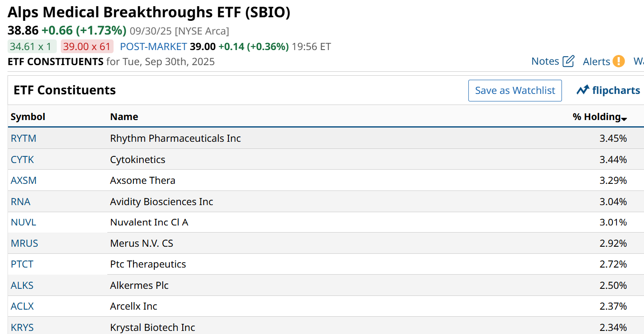Click the orange Alerts exclamation icon
This screenshot has width=644, height=334.
[619, 61]
